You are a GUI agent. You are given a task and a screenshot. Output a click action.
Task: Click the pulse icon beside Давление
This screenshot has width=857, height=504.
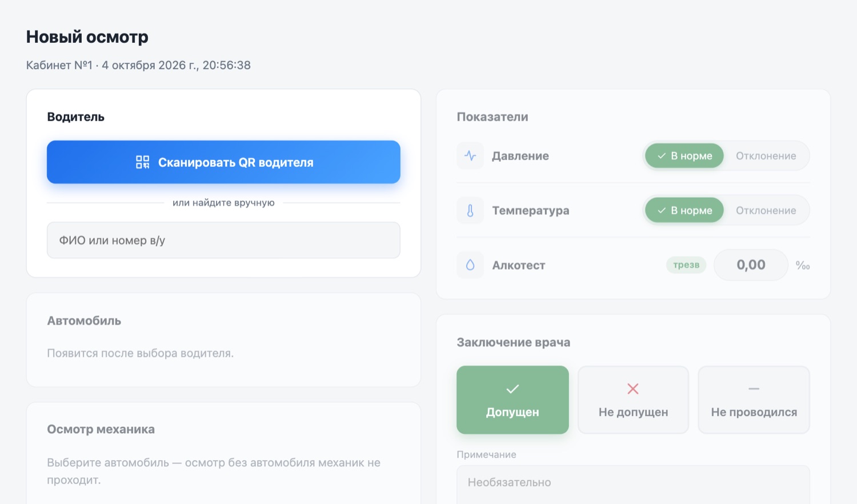tap(470, 155)
